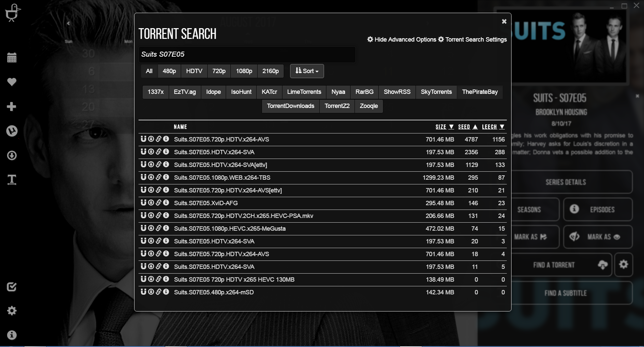Close the Suits S07E05 episode side panel

[637, 96]
